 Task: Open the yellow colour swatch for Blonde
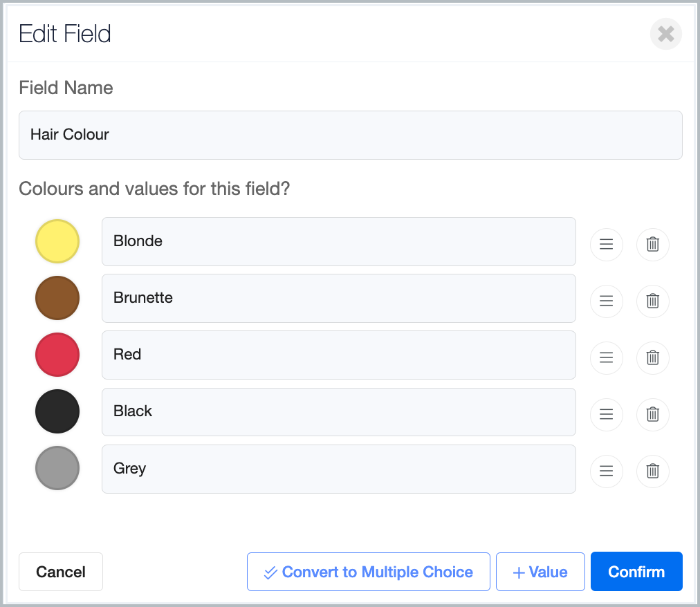click(57, 241)
